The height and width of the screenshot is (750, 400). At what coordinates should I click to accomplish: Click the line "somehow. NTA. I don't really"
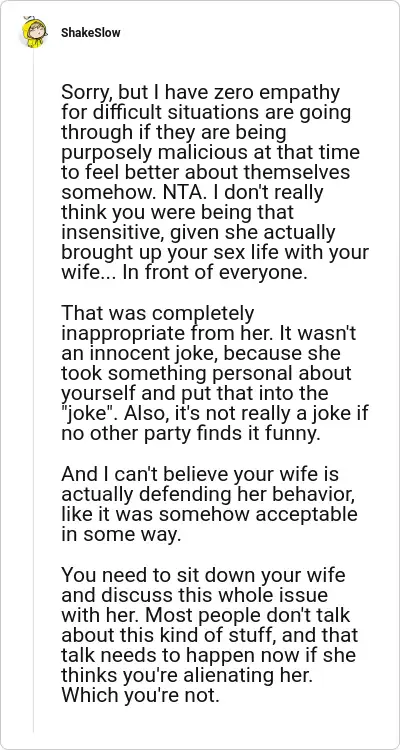coord(192,192)
